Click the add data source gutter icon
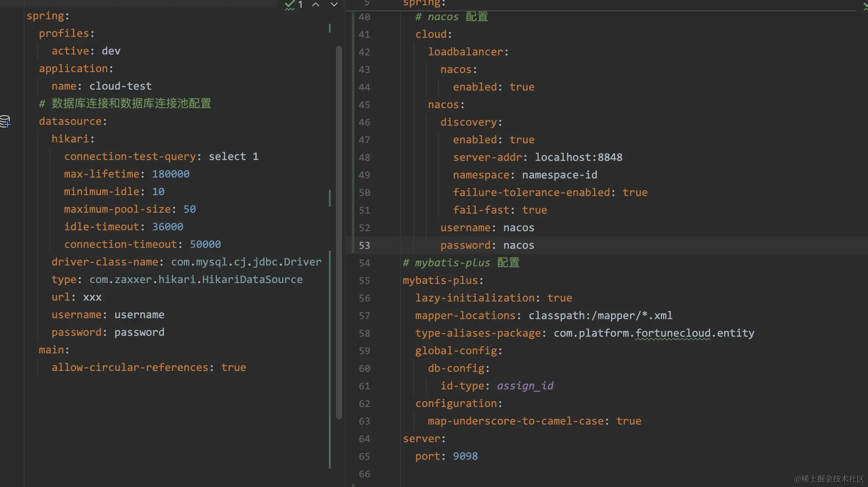The image size is (868, 487). [5, 121]
